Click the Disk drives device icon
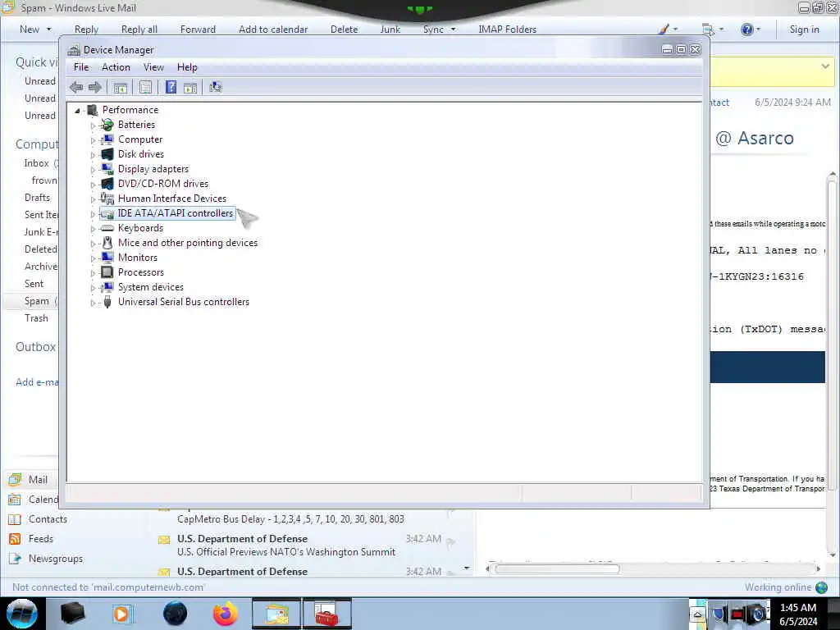840x630 pixels. (x=107, y=154)
